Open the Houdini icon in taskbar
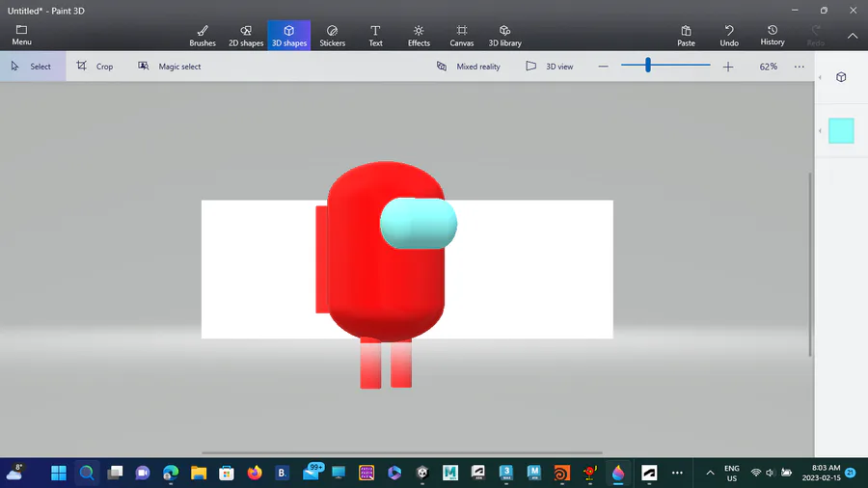This screenshot has width=868, height=488. click(x=561, y=474)
